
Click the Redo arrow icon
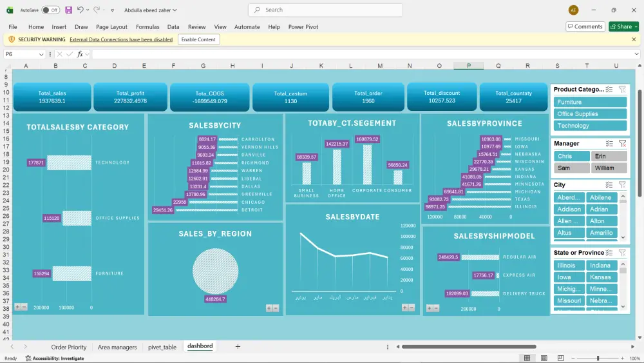(x=97, y=10)
